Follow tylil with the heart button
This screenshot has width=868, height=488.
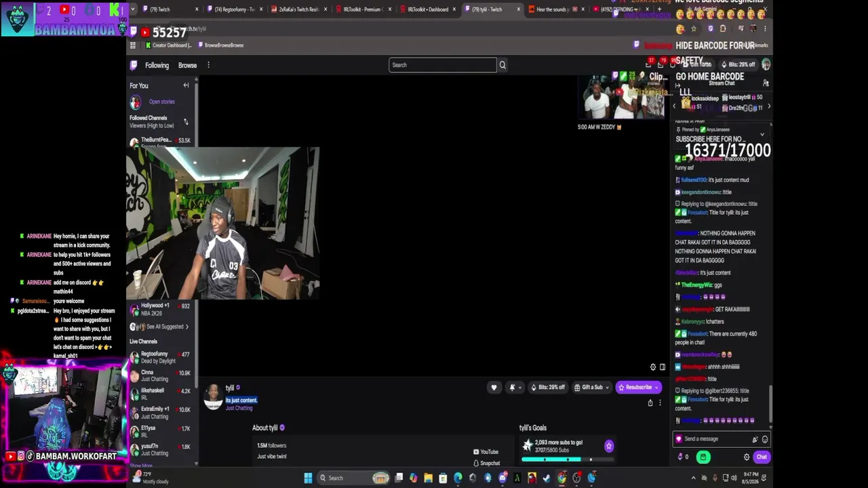coord(494,387)
